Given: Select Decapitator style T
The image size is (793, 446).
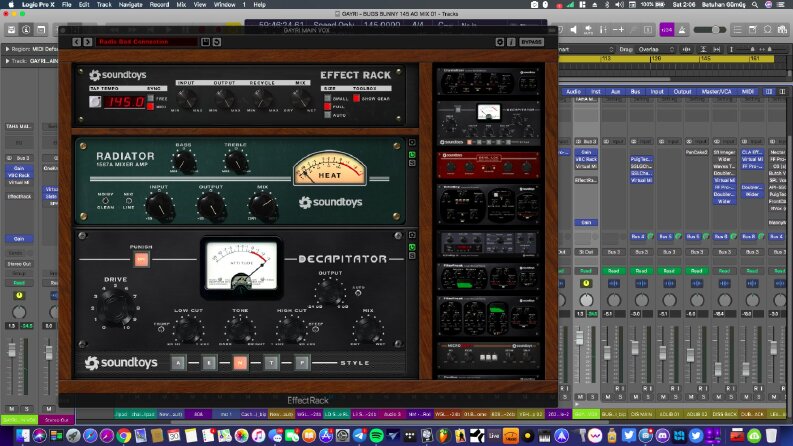Looking at the screenshot, I should point(271,363).
